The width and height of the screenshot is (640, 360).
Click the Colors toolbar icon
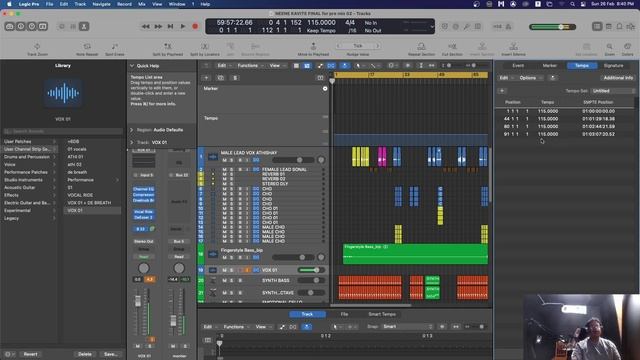click(627, 47)
